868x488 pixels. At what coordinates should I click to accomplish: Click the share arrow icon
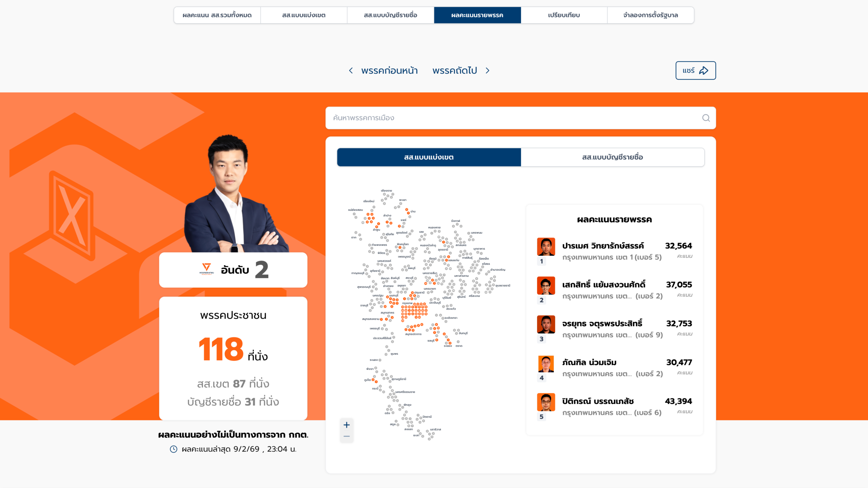coord(704,70)
